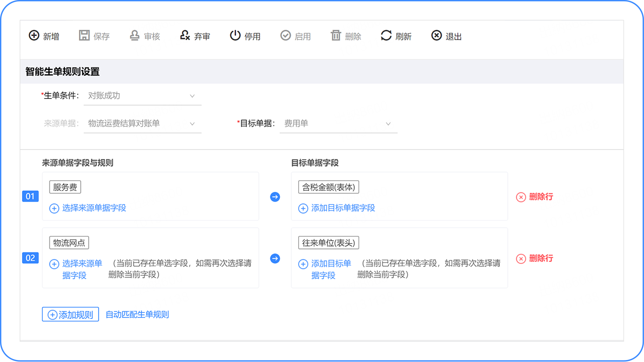Screen dimensions: 644x362
Task: Click the 保存 (Save) toolbar icon
Action: coord(84,36)
